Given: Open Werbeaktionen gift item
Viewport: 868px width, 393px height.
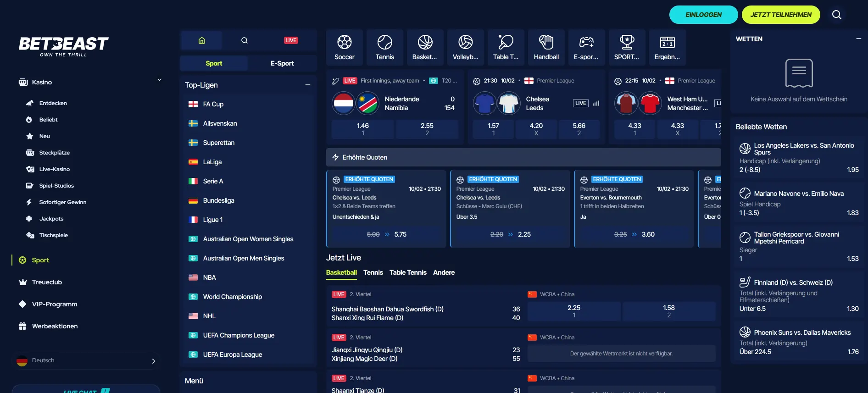Looking at the screenshot, I should coord(48,326).
